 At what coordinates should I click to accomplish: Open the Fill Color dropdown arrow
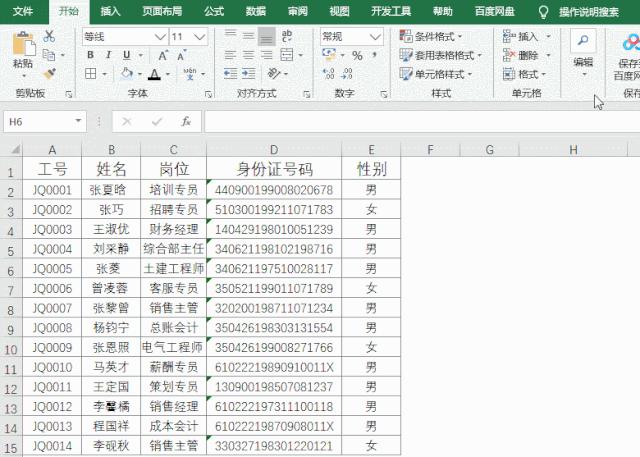tap(139, 74)
